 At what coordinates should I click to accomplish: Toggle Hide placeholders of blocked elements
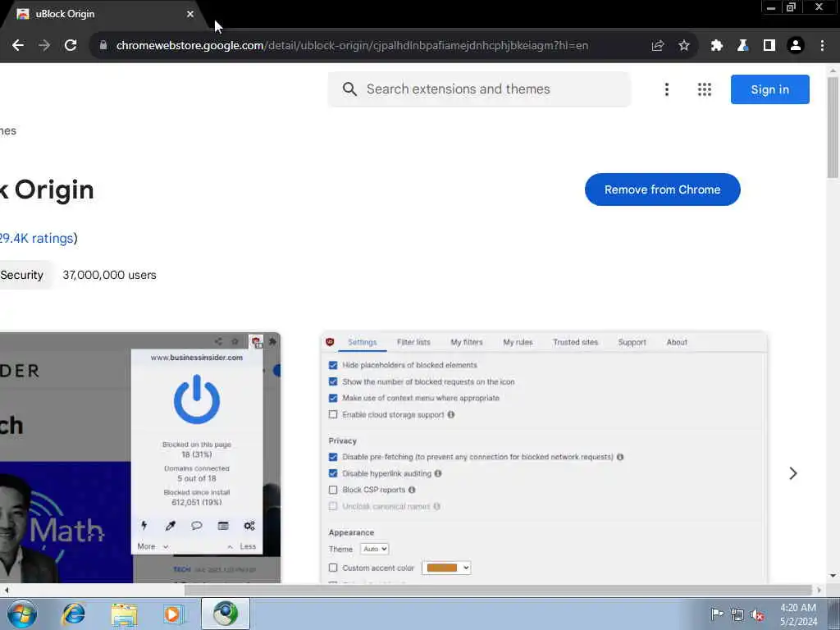[333, 365]
